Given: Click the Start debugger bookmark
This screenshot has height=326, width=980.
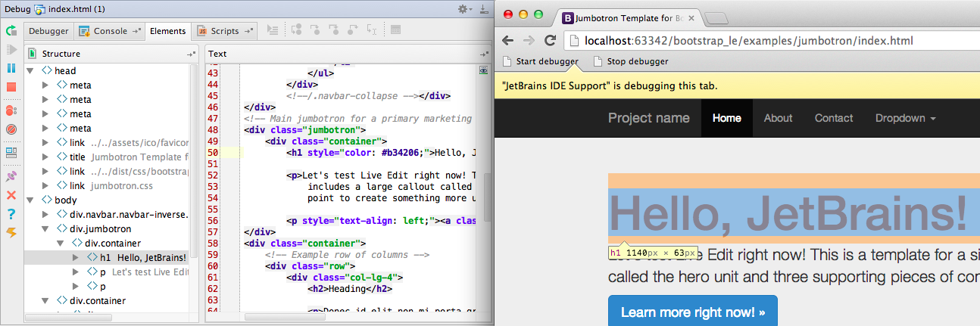Looking at the screenshot, I should tap(540, 61).
